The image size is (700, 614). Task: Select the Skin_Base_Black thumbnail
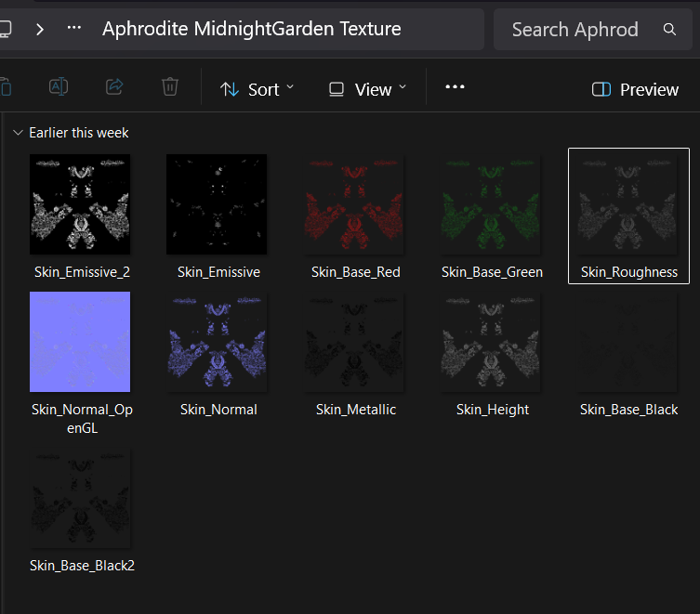pos(627,342)
